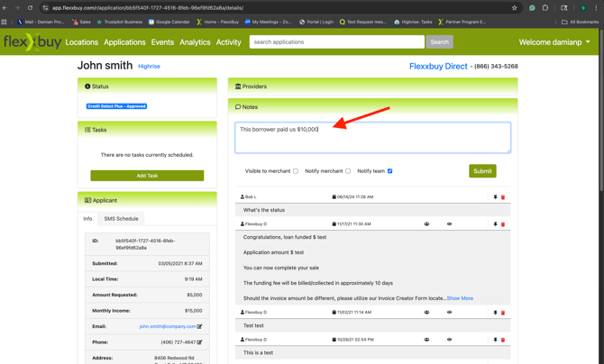Bookmark this page with the star icon
Screen dimensions: 604x364
click(515, 7)
